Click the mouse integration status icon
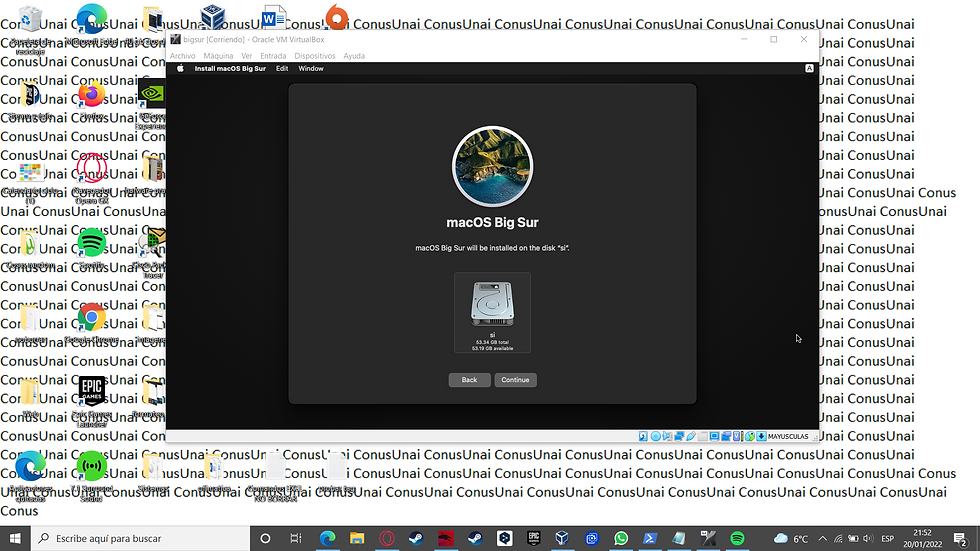 (x=749, y=436)
